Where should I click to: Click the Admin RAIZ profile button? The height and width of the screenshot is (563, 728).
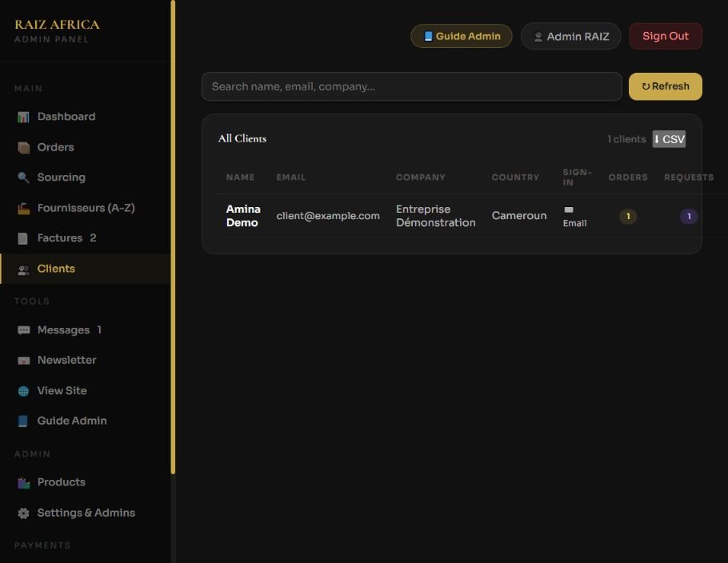coord(570,36)
